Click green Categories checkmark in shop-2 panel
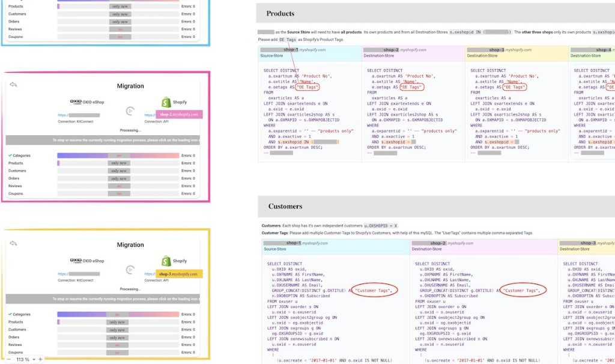Image resolution: width=615 pixels, height=364 pixels. coord(10,156)
